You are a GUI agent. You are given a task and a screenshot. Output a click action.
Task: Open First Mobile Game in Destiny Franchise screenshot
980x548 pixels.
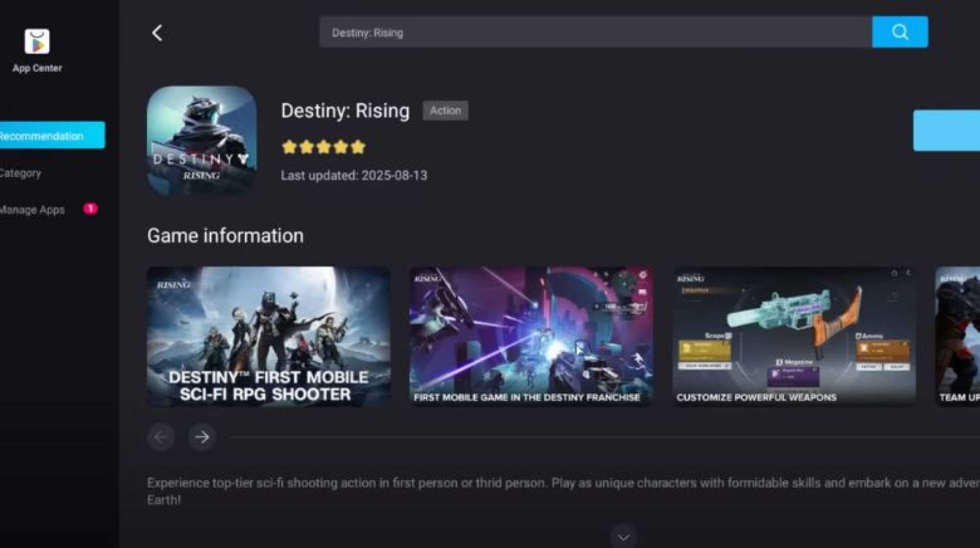[x=531, y=337]
